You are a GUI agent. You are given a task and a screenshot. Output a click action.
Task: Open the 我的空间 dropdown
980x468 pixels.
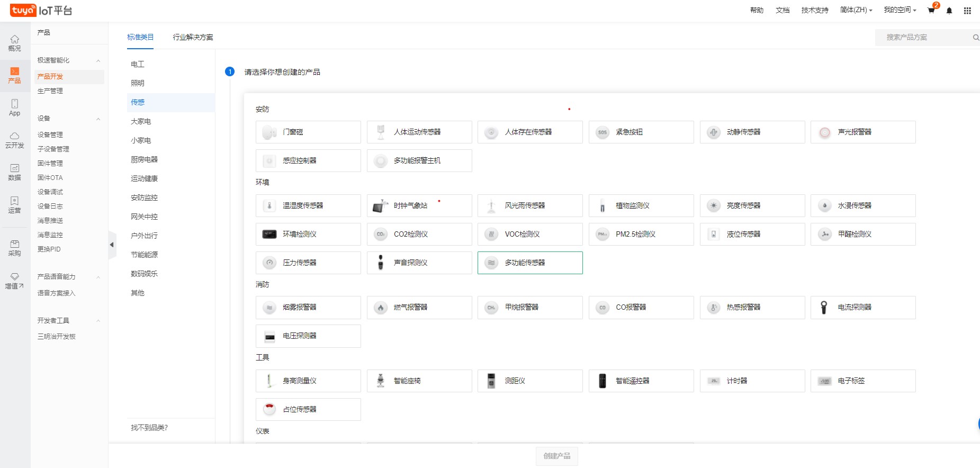tap(900, 10)
